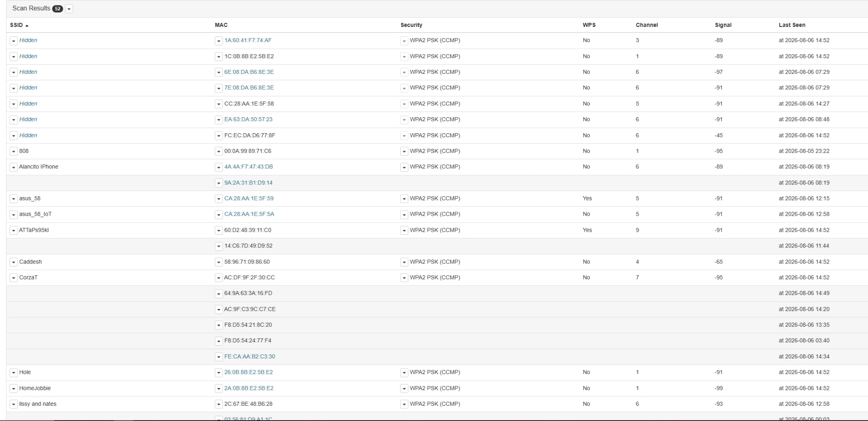Click MAC address 00:0A:99:89:71:C6
Viewport: 868px width, 421px height.
tap(248, 151)
